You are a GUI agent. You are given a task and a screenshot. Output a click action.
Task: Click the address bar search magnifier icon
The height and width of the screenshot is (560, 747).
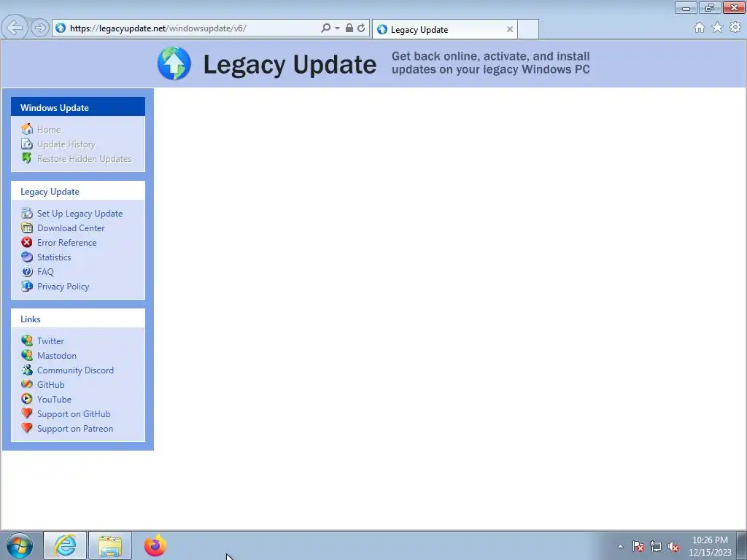(x=326, y=28)
